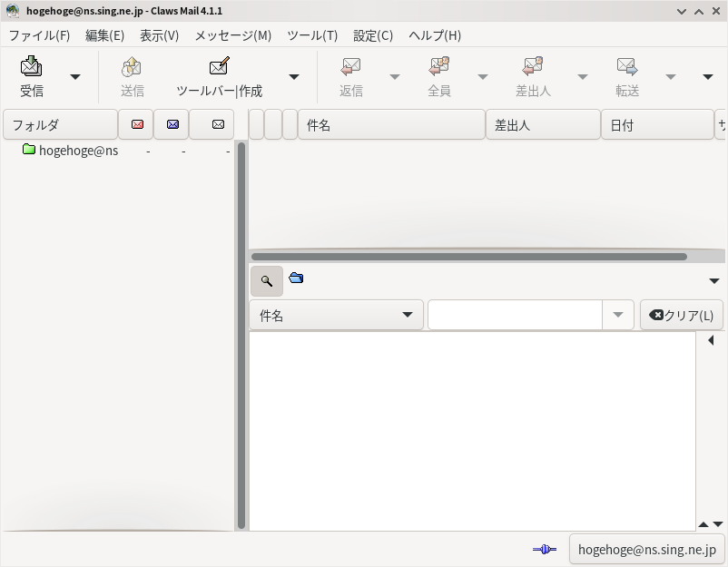This screenshot has width=728, height=567.
Task: Open the 設定(C) menu
Action: [373, 35]
